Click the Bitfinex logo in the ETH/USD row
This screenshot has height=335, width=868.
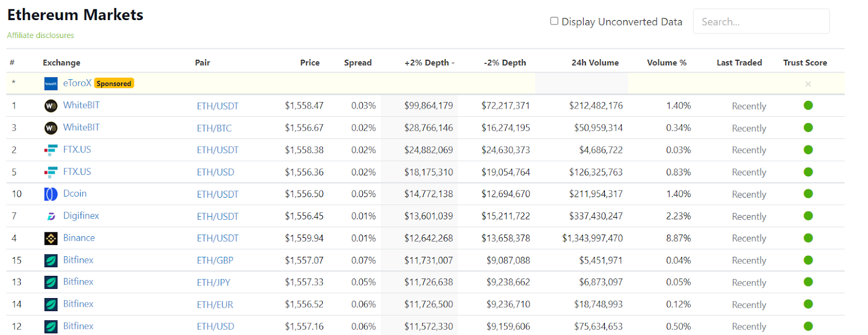(x=50, y=326)
